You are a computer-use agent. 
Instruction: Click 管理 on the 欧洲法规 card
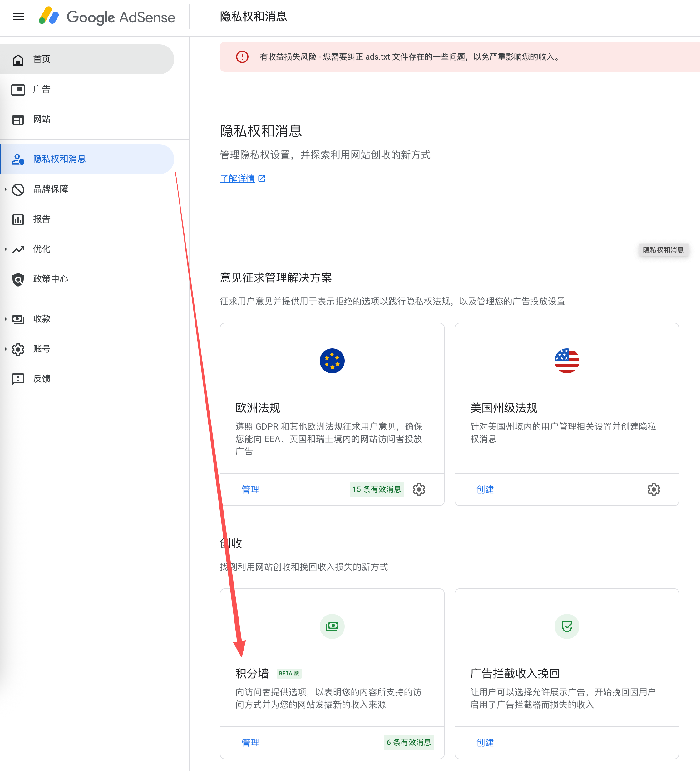click(x=250, y=489)
